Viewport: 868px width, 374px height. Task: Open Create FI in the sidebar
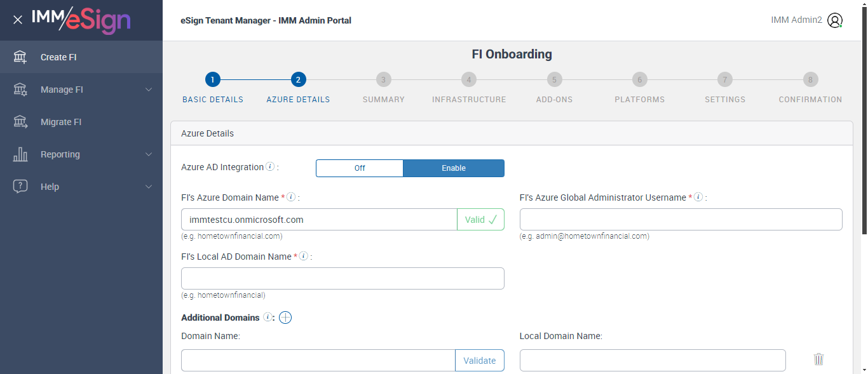tap(58, 57)
